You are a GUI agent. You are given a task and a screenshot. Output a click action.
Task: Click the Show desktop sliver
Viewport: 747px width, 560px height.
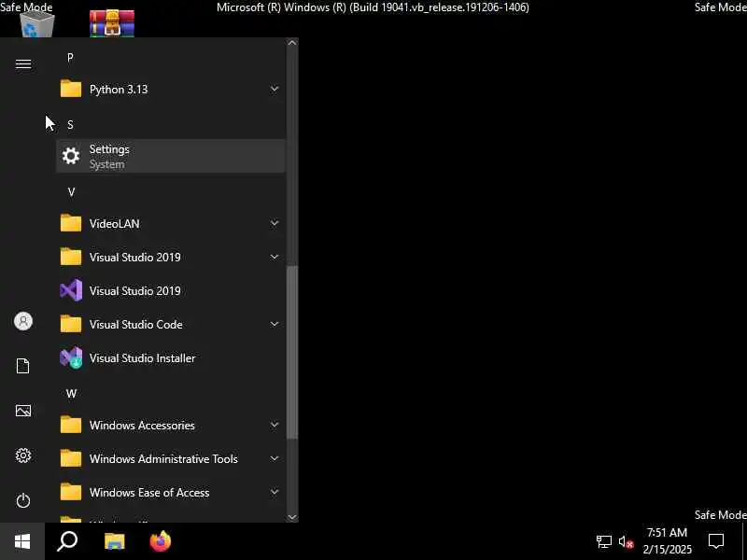point(744,541)
